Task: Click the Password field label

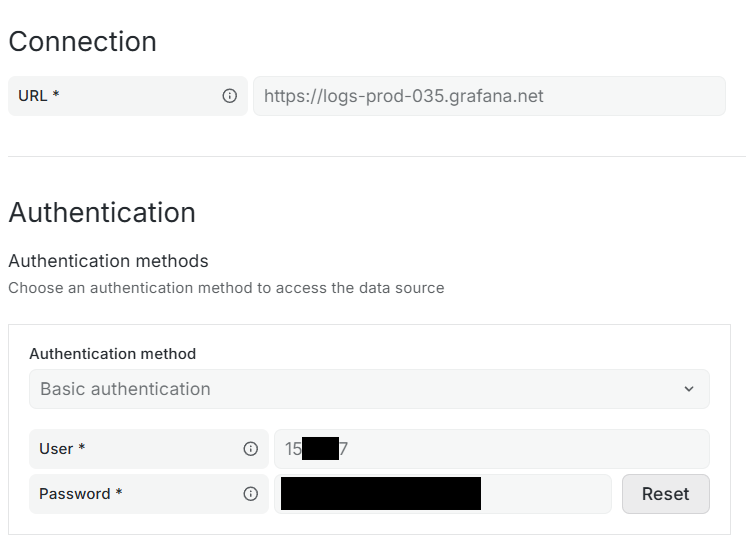Action: coord(75,494)
